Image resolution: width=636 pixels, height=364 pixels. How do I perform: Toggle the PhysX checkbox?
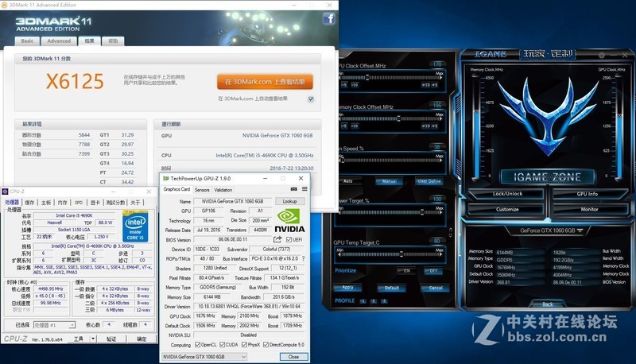tap(244, 345)
